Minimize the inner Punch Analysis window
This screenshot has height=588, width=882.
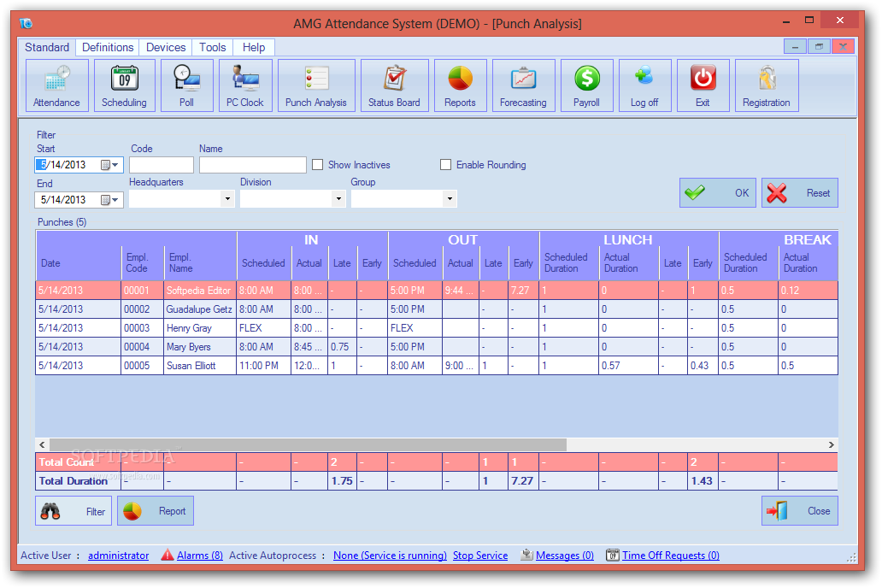pyautogui.click(x=795, y=47)
